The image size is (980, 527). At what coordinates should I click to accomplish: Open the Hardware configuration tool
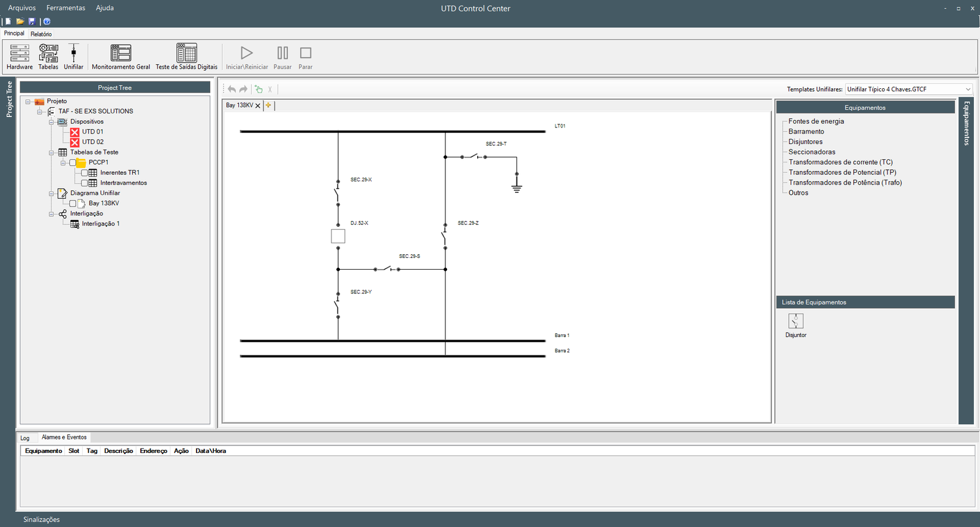point(20,57)
